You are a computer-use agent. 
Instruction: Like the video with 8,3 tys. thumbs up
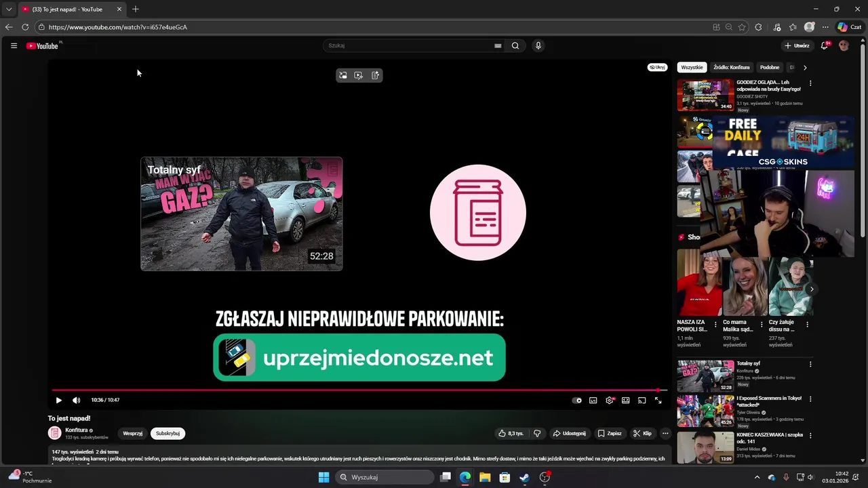coord(511,433)
